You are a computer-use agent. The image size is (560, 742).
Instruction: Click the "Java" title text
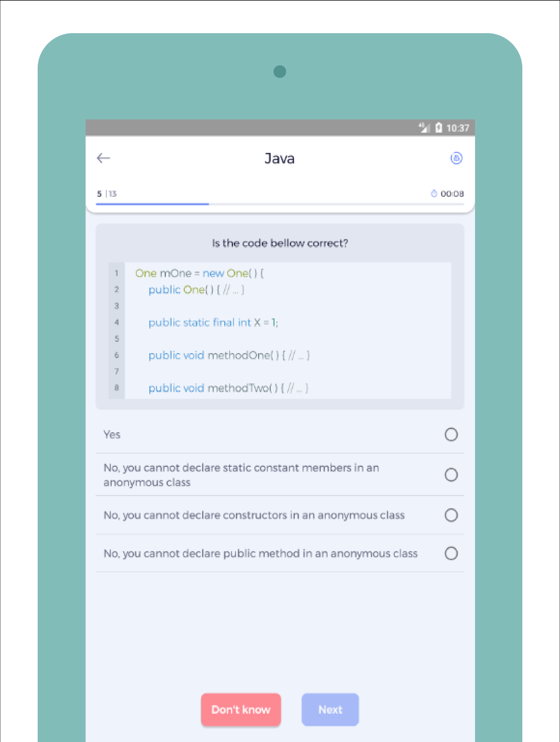point(279,158)
